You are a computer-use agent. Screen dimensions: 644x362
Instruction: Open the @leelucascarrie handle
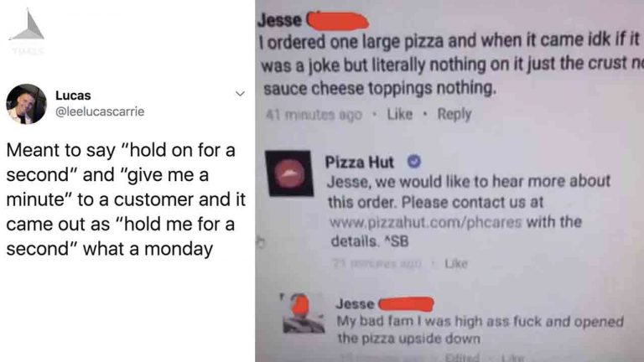(100, 111)
